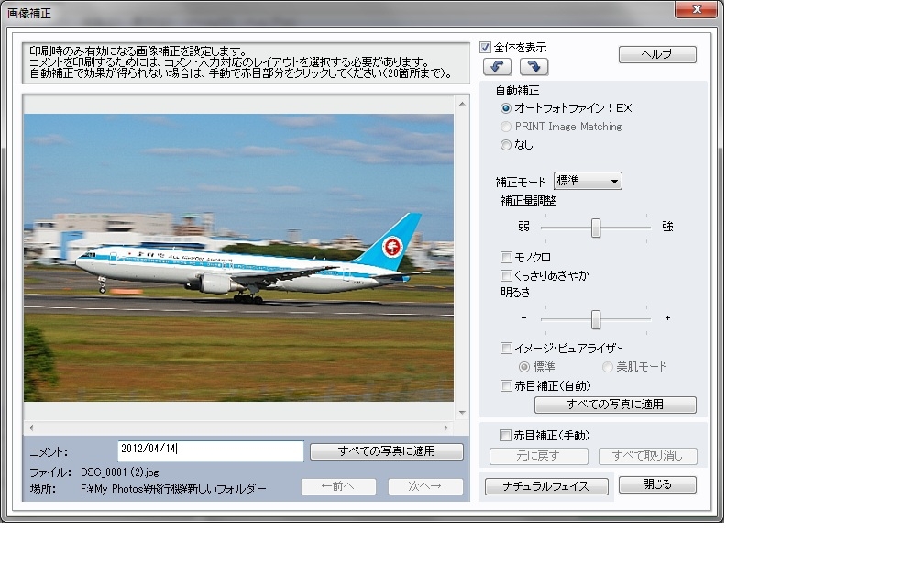Go to previous photo with ←前へ
The width and height of the screenshot is (924, 578).
339,486
